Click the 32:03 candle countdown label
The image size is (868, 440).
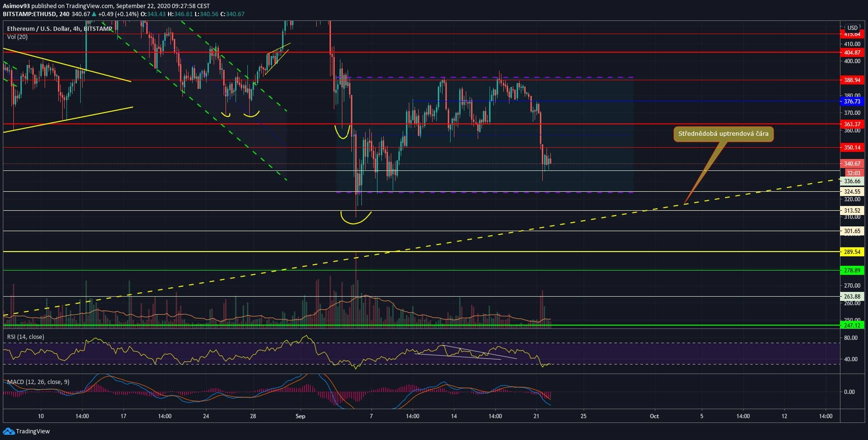[x=854, y=173]
